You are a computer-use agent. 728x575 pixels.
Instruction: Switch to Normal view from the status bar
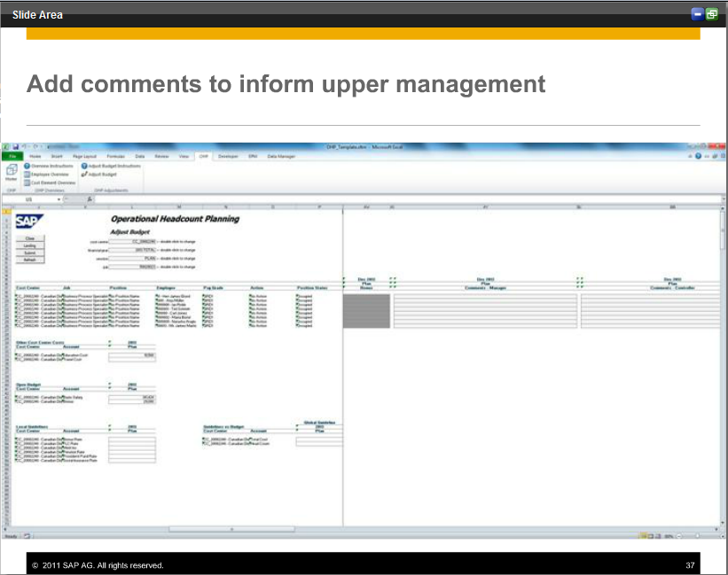pos(643,535)
